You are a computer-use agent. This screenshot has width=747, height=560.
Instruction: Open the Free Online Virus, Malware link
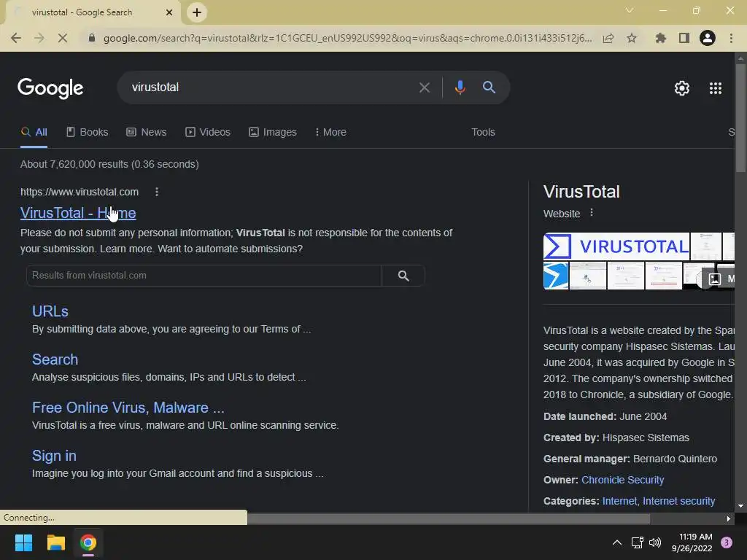coord(128,408)
